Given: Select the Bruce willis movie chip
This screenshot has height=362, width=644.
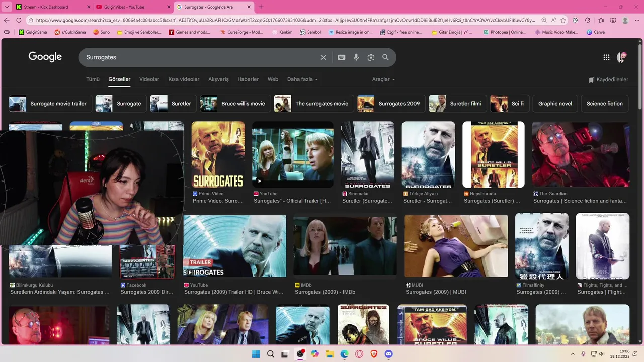Looking at the screenshot, I should tap(235, 104).
